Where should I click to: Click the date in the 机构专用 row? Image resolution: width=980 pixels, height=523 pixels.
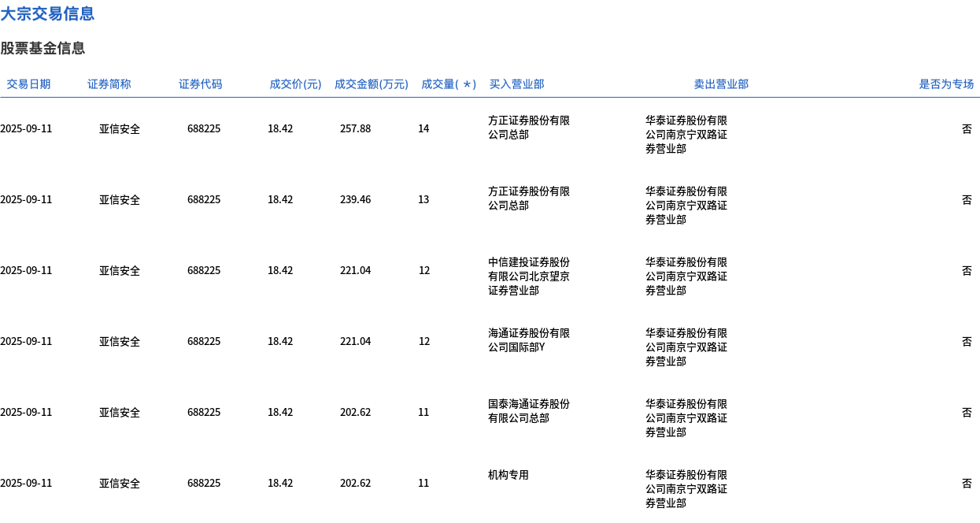[26, 483]
